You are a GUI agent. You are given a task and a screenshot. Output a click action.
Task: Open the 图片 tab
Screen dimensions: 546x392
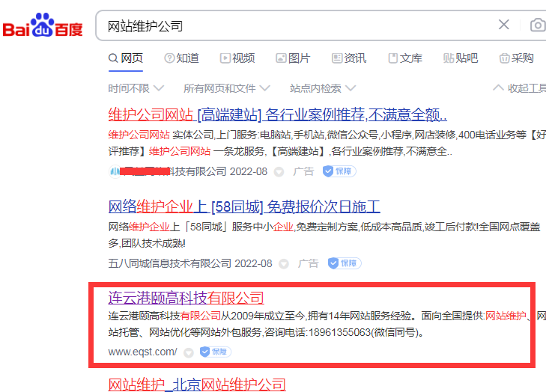293,58
